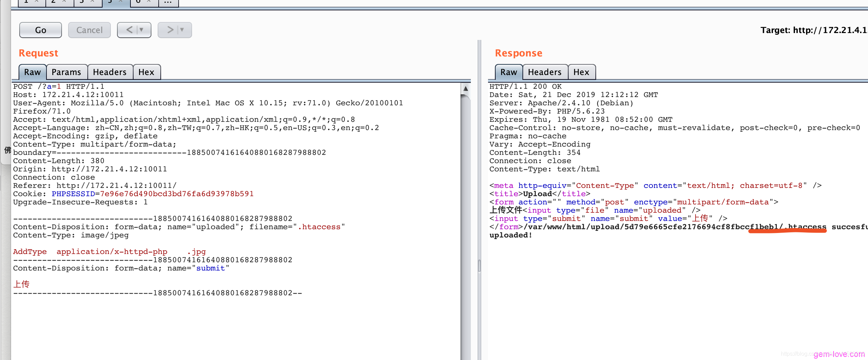Switch to the Response Headers tab
The height and width of the screenshot is (360, 868).
545,72
